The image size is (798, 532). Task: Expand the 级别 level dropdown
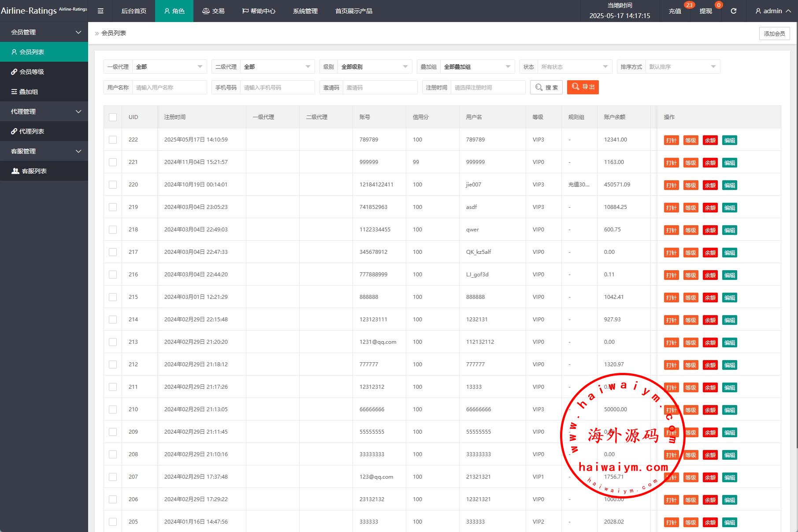click(x=374, y=67)
